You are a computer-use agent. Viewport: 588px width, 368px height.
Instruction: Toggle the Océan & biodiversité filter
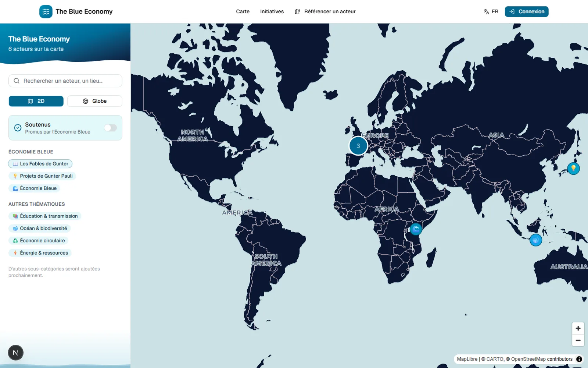(x=39, y=228)
